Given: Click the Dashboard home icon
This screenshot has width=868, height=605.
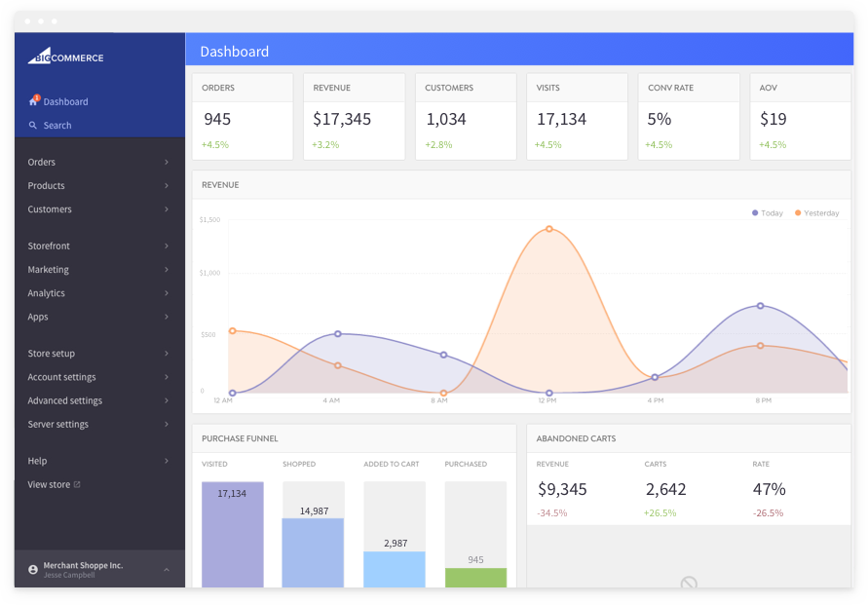Looking at the screenshot, I should click(x=32, y=100).
